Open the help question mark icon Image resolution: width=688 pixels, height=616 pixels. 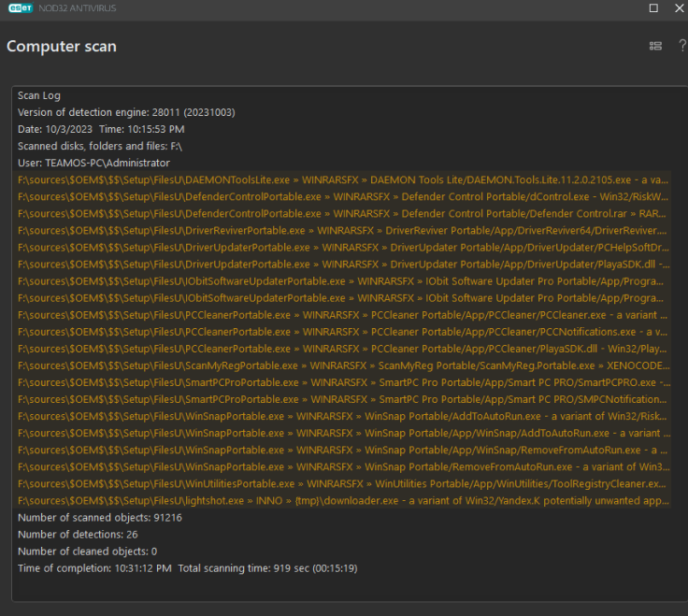682,46
